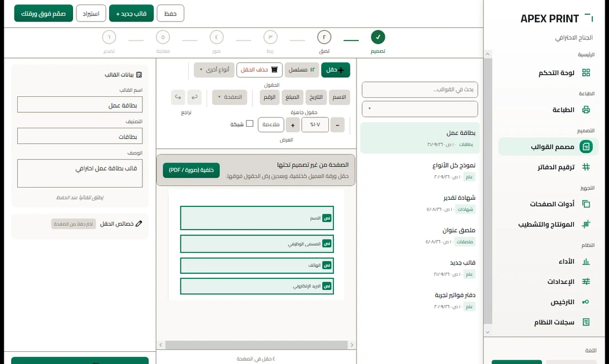609x364 pixels.
Task: Select template بطاقة عمل in list
Action: point(420,138)
